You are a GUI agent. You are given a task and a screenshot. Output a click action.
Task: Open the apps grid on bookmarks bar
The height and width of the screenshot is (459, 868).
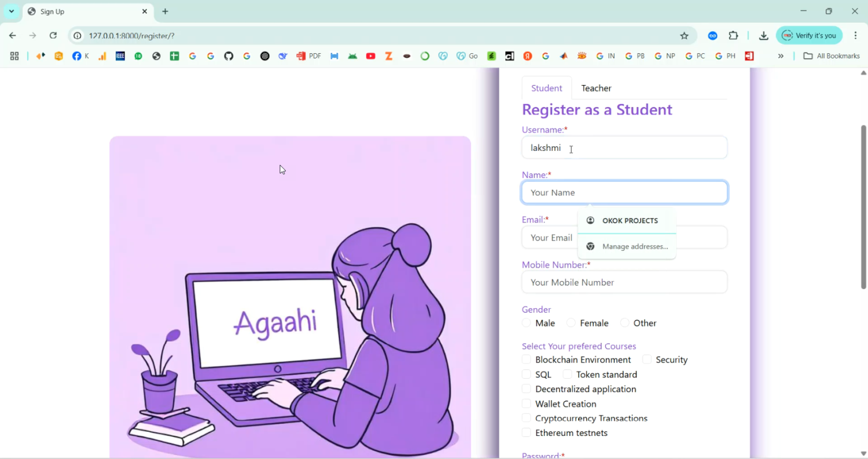coord(14,55)
